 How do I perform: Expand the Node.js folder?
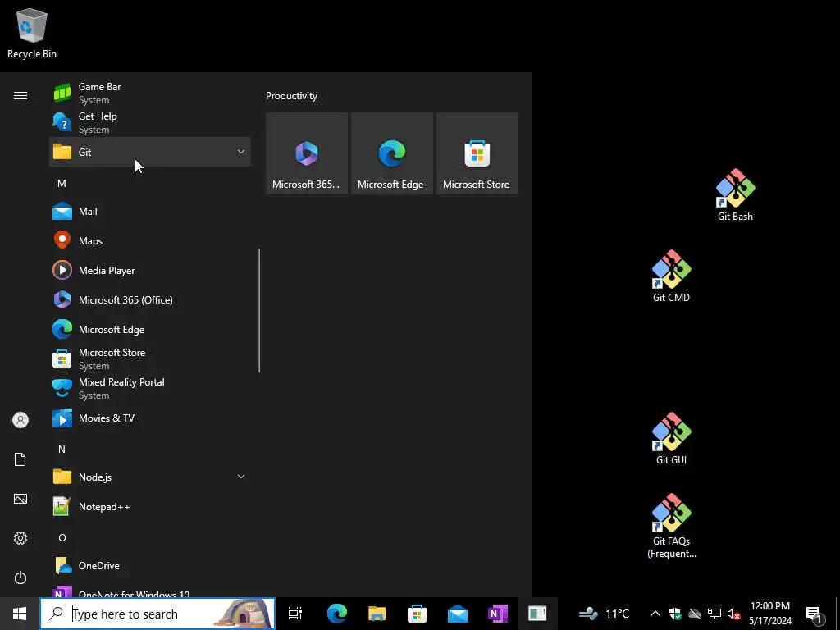[150, 477]
